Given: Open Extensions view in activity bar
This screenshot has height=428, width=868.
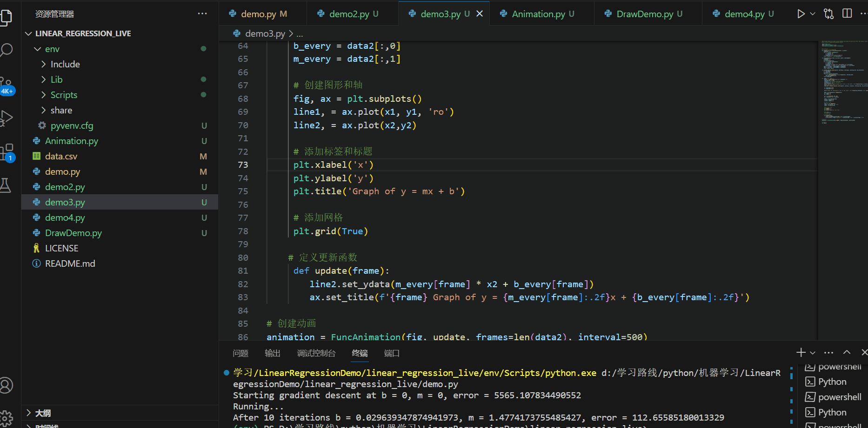Looking at the screenshot, I should pyautogui.click(x=7, y=151).
